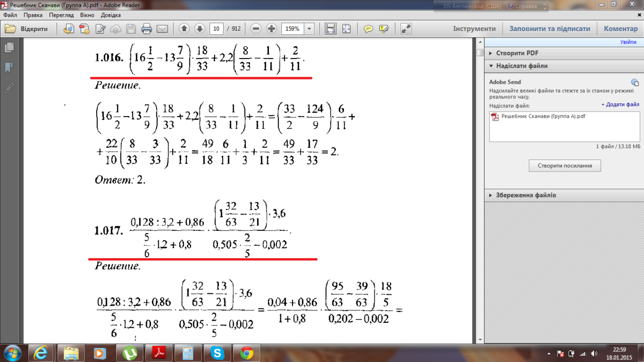Add a sticky note comment icon
This screenshot has width=644, height=362.
(368, 28)
